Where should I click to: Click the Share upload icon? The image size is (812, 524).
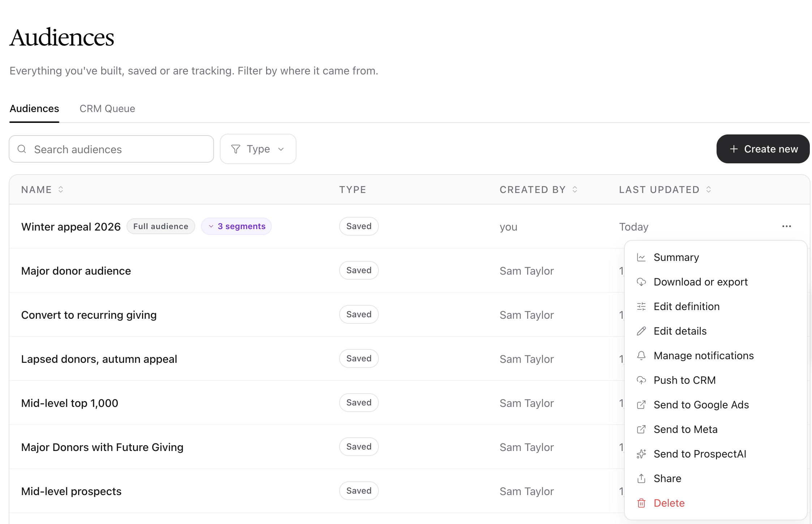(x=641, y=478)
